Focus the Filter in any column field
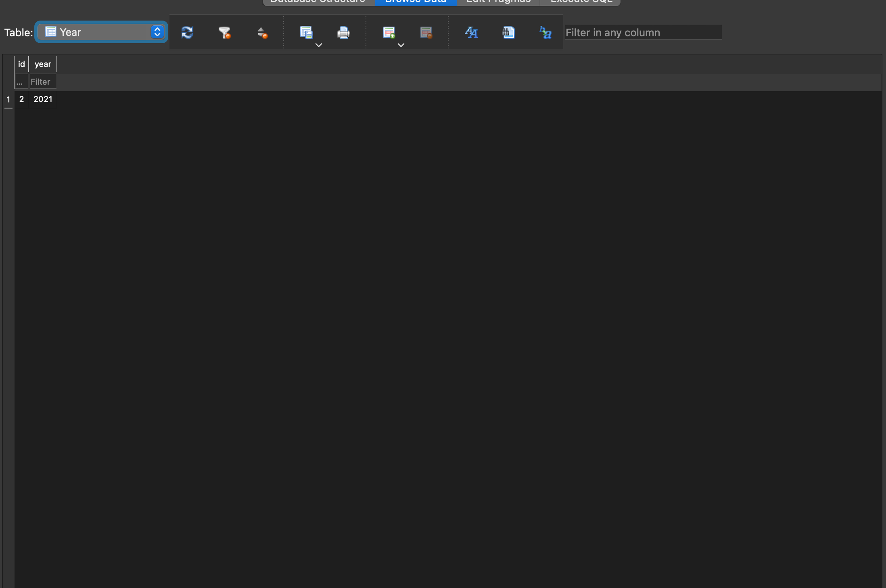The image size is (886, 588). [x=643, y=32]
